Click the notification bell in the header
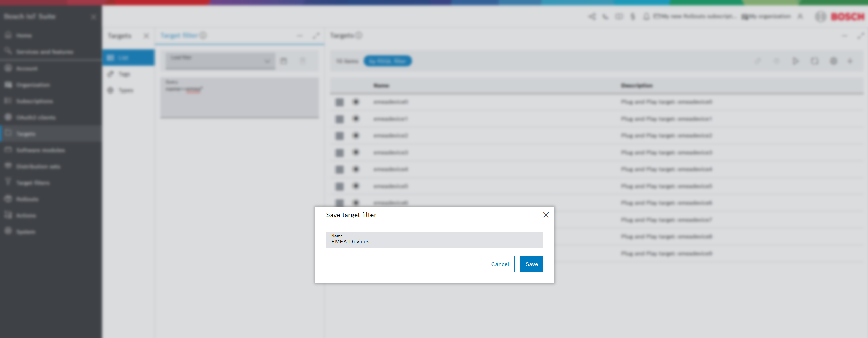 (x=646, y=16)
